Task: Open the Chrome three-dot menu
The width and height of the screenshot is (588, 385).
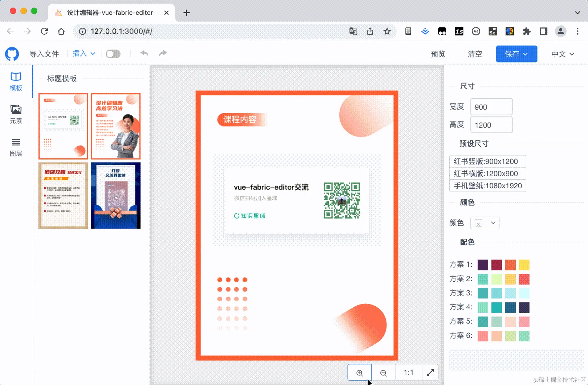Action: click(577, 31)
